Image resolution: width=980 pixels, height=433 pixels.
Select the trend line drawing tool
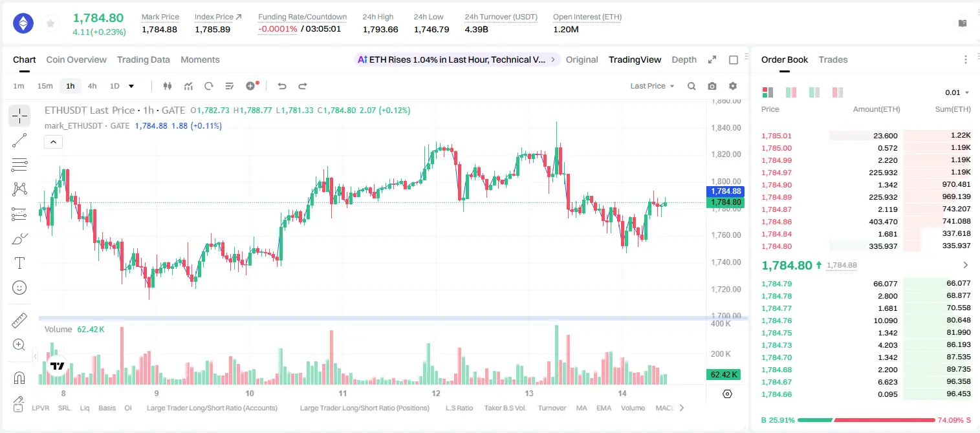tap(19, 140)
